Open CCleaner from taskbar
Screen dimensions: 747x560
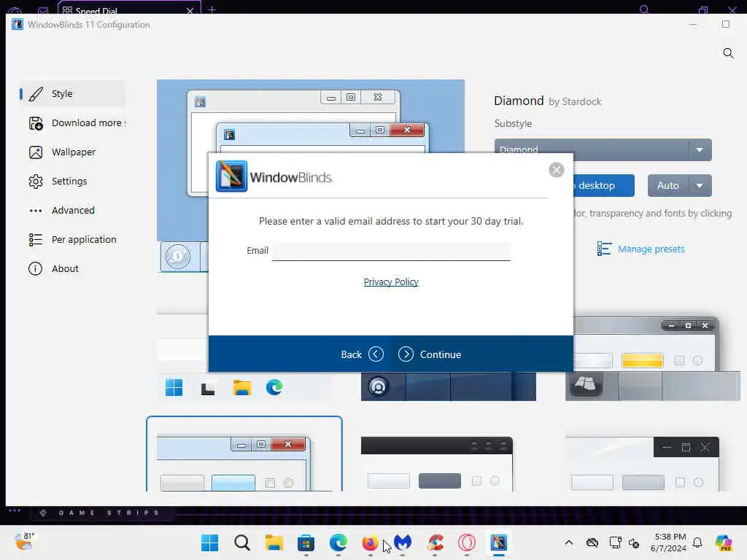point(435,542)
